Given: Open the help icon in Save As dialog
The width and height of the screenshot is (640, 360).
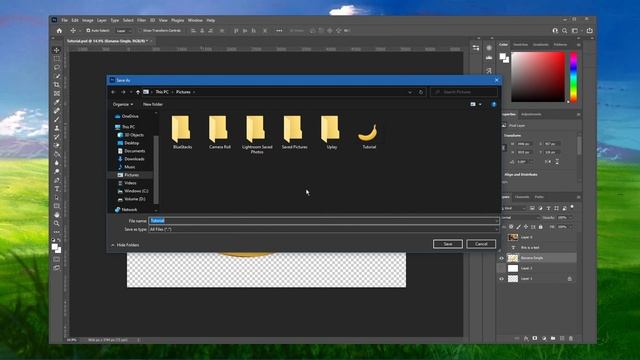Looking at the screenshot, I should [x=494, y=104].
